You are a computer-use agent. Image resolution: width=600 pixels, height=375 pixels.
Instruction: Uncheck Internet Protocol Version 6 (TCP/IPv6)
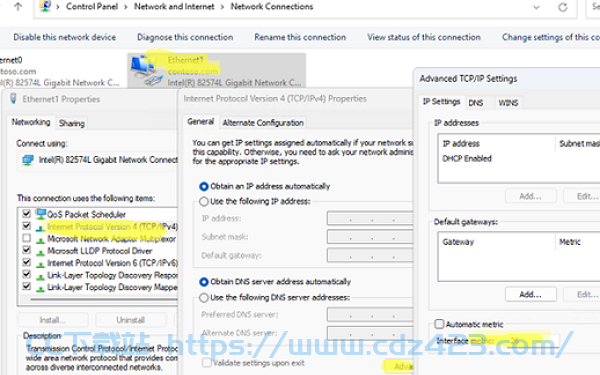[x=26, y=262]
